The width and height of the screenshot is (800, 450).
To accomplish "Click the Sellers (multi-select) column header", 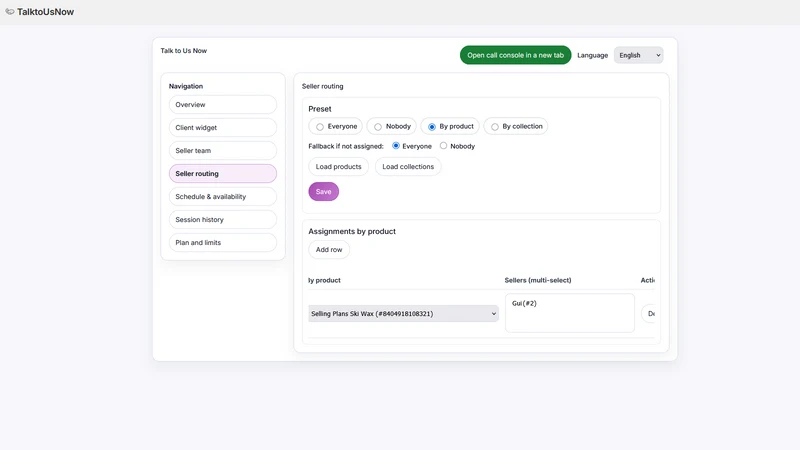I will pos(538,280).
